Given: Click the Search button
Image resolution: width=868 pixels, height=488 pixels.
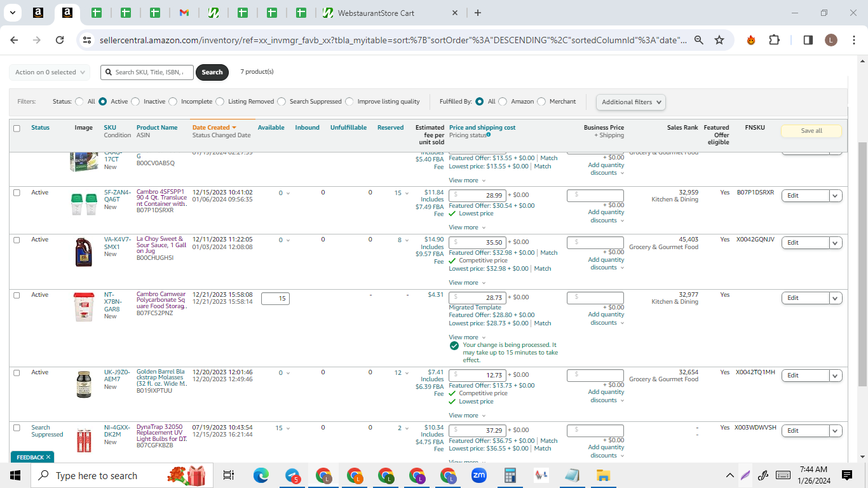Looking at the screenshot, I should (x=212, y=72).
